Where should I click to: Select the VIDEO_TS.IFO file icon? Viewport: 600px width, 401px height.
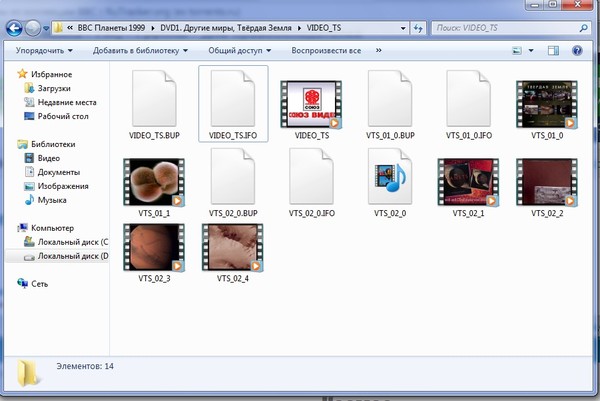233,98
